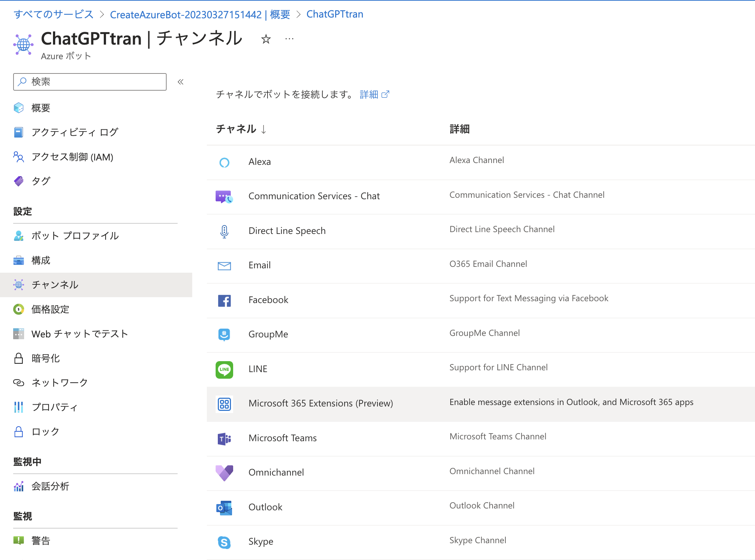Viewport: 755px width, 560px height.
Task: Click the Direct Line Speech microphone icon
Action: point(224,231)
